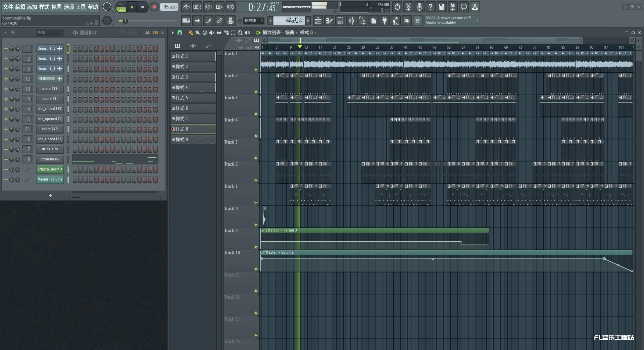Open the mixer view icon
Image resolution: width=644 pixels, height=350 pixels.
pos(351,21)
